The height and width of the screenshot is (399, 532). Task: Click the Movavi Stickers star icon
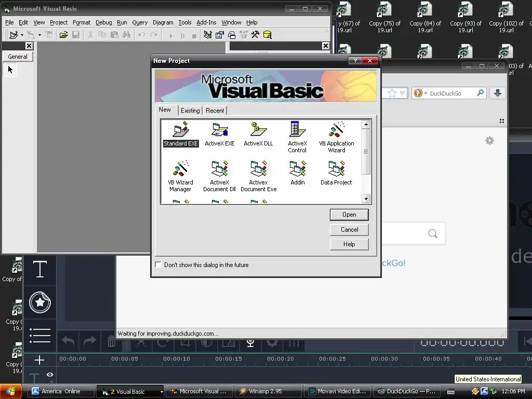[x=40, y=302]
